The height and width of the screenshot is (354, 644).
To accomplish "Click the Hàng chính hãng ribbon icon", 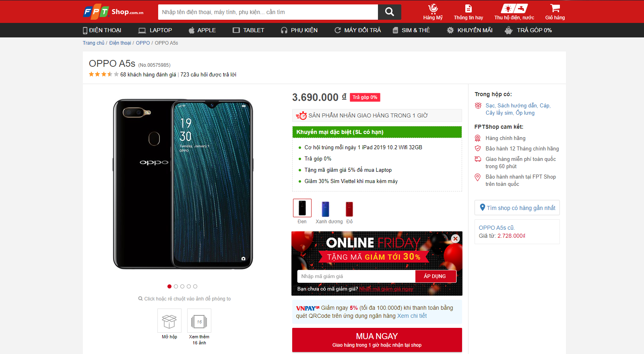I will [478, 138].
